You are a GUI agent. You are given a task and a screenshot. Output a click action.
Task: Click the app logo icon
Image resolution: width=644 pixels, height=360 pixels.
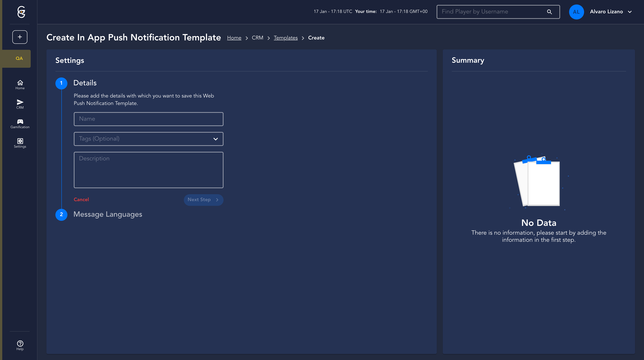21,12
